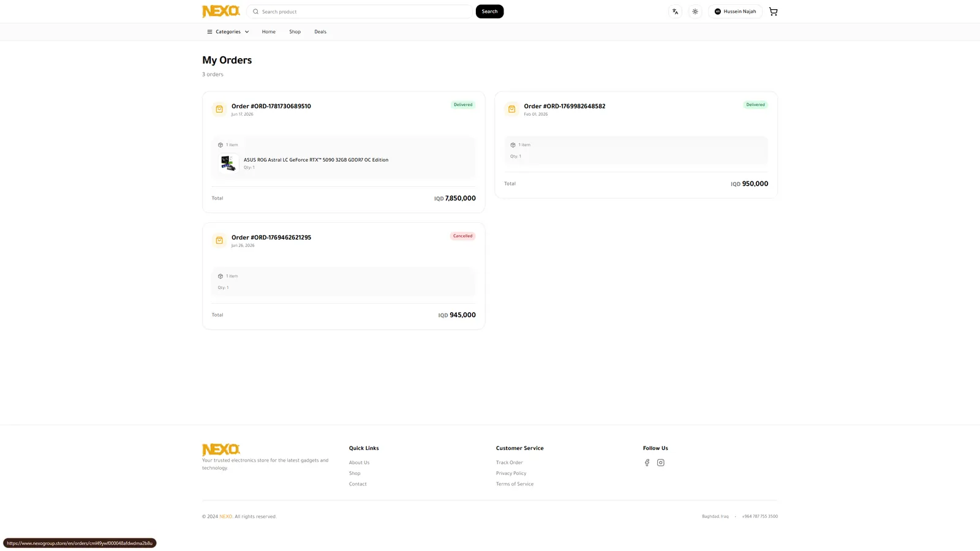The width and height of the screenshot is (980, 551).
Task: Click the Cancelled status badge
Action: click(x=462, y=236)
